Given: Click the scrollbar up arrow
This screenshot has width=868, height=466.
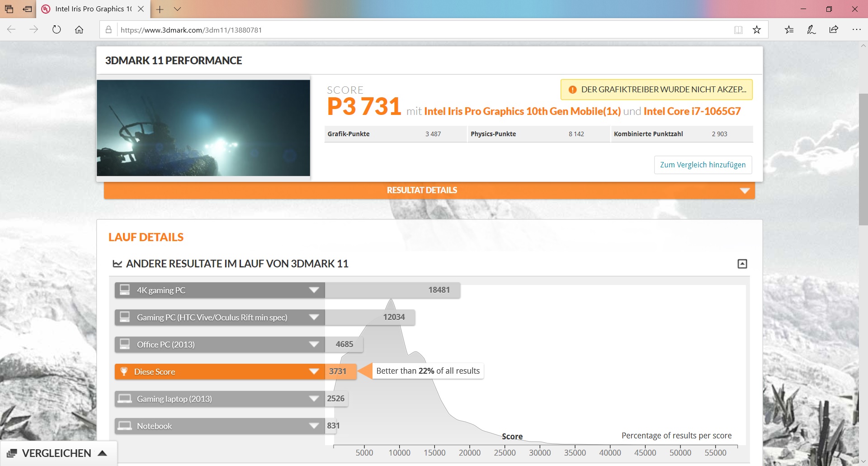Looking at the screenshot, I should 863,46.
